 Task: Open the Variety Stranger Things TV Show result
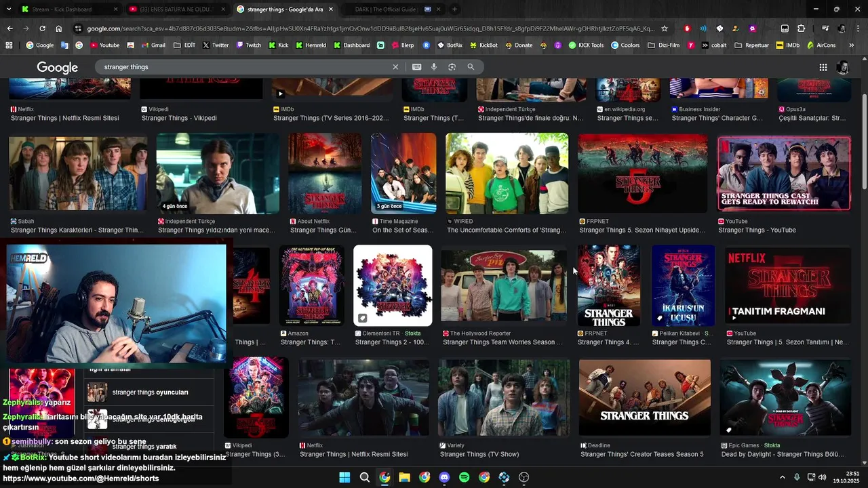tap(504, 398)
